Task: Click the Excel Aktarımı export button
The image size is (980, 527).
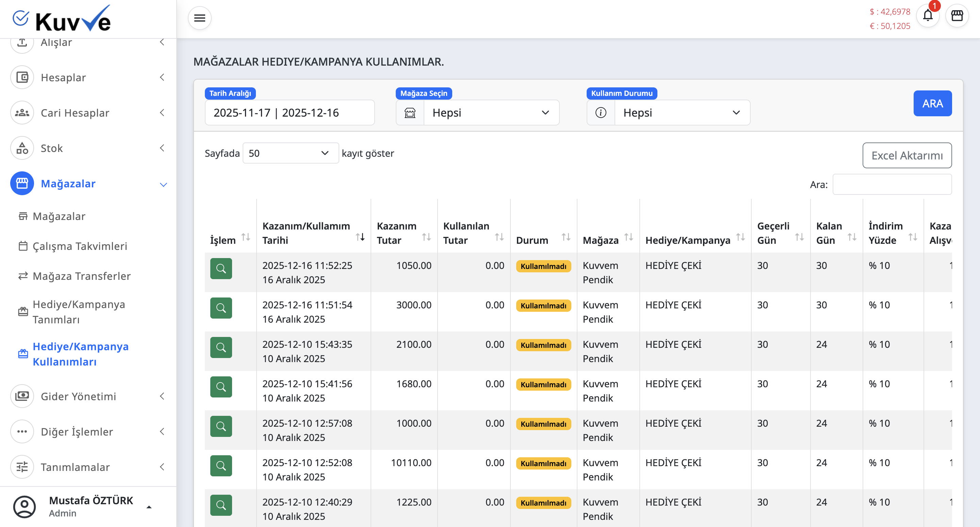Action: click(x=906, y=155)
